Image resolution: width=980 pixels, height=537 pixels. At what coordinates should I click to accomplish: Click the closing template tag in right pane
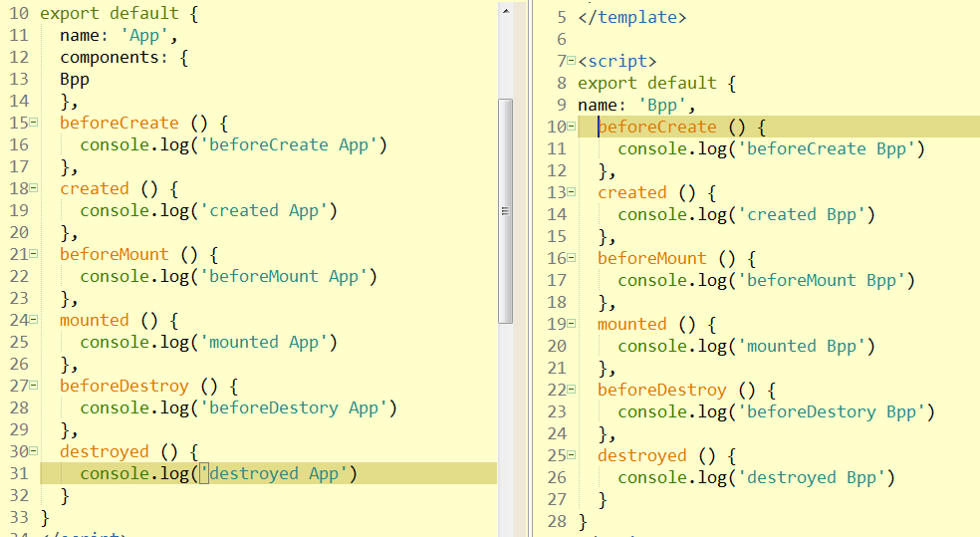(631, 18)
